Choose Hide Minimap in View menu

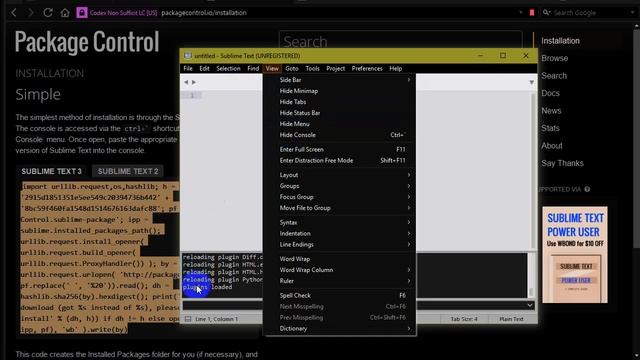coord(340,91)
